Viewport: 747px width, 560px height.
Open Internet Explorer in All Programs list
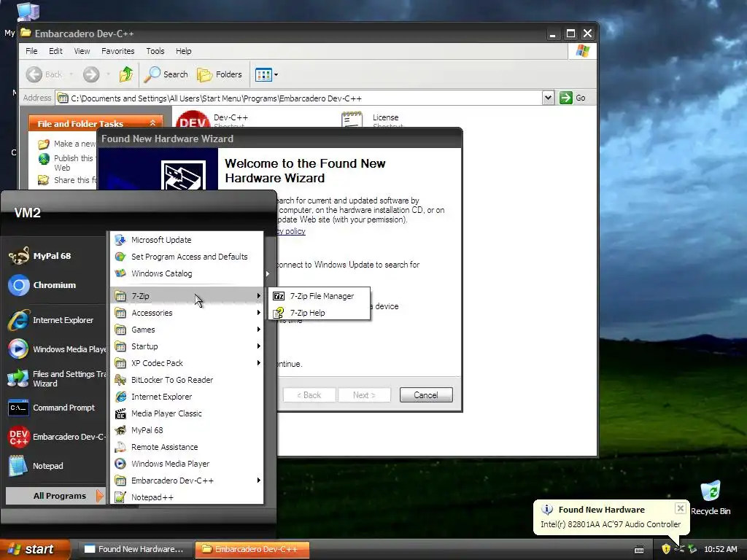[187, 397]
